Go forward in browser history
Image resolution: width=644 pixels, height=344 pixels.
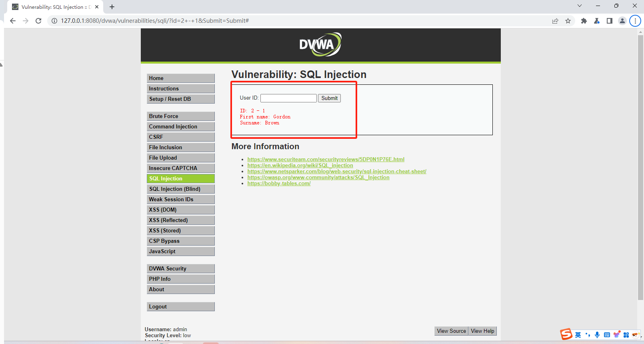coord(26,21)
